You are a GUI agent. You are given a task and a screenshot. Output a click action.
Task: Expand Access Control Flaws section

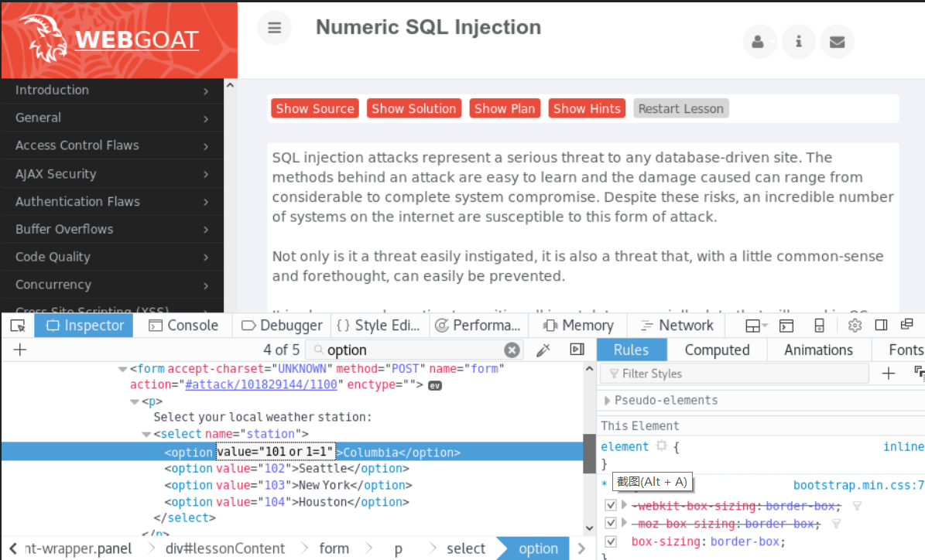point(112,145)
